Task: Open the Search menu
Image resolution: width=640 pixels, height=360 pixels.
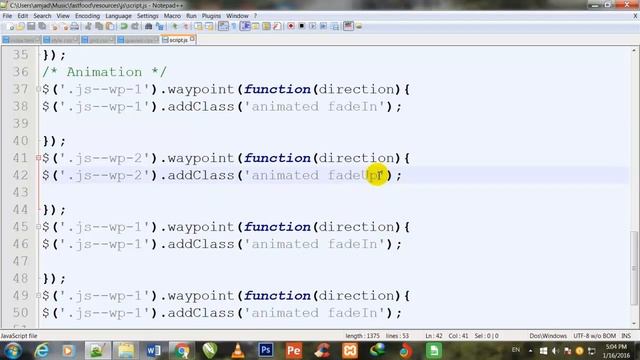Action: [42, 16]
